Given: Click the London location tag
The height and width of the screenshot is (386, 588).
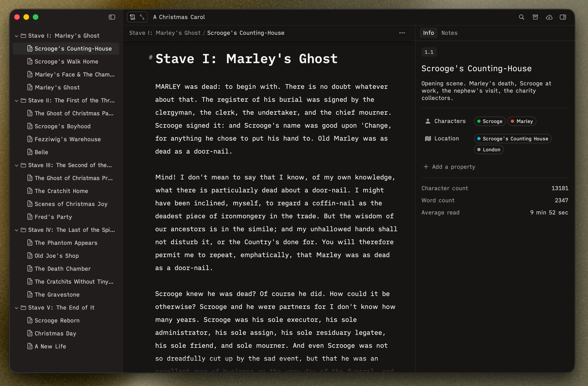Looking at the screenshot, I should pyautogui.click(x=489, y=150).
